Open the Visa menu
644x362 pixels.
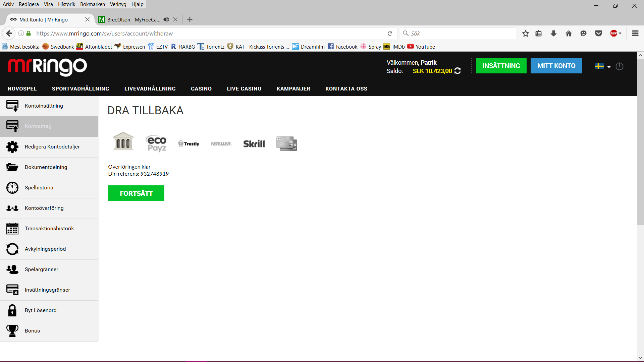[x=48, y=4]
